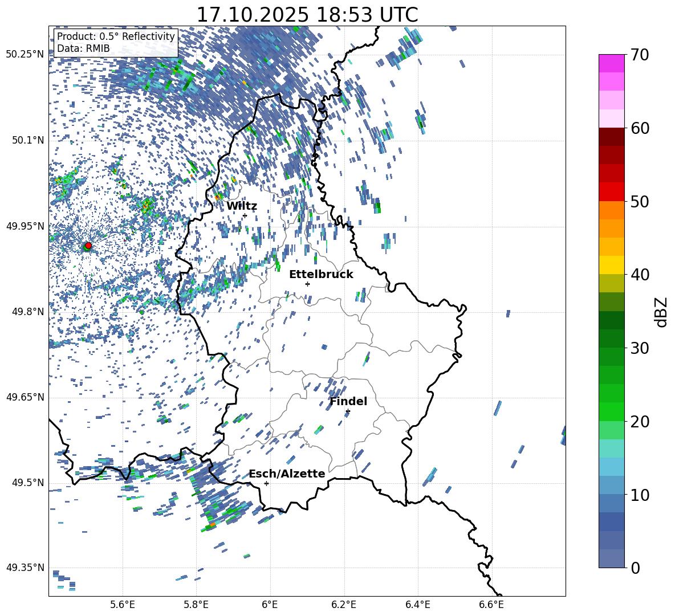Click the 30 colorbar tick label
This screenshot has height=616, width=675.
(639, 348)
